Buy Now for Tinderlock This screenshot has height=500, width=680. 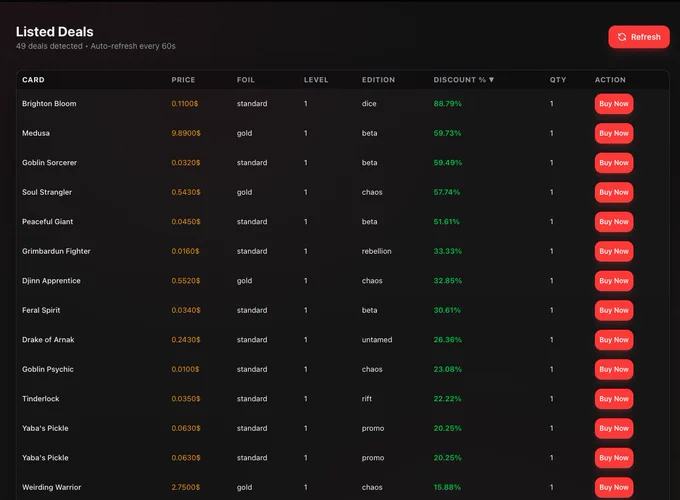coord(614,399)
